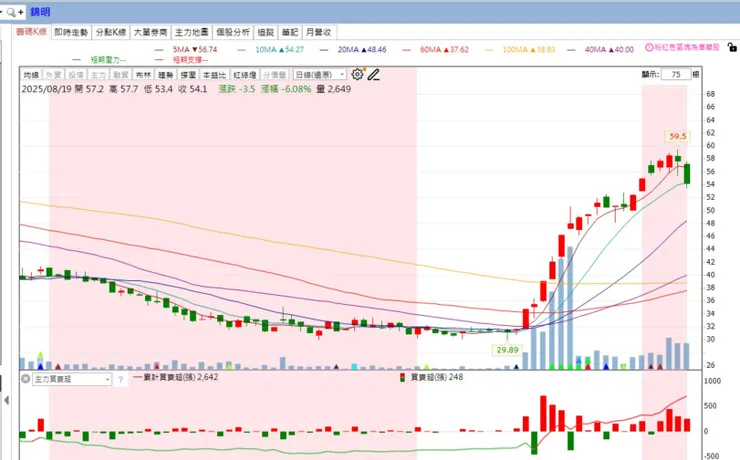
Task: Open chart settings gear icon
Action: (358, 74)
